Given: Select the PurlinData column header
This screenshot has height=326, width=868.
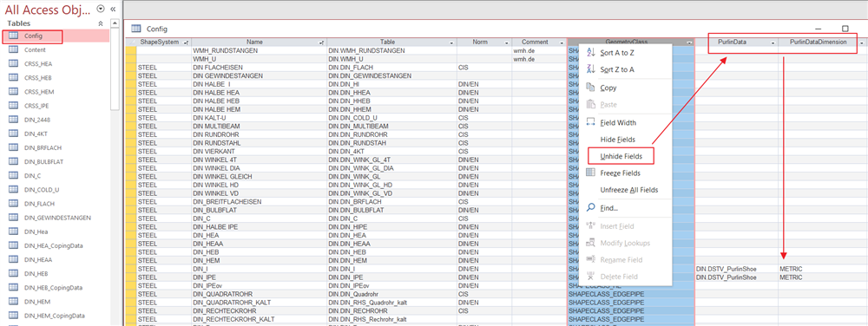Looking at the screenshot, I should [736, 42].
